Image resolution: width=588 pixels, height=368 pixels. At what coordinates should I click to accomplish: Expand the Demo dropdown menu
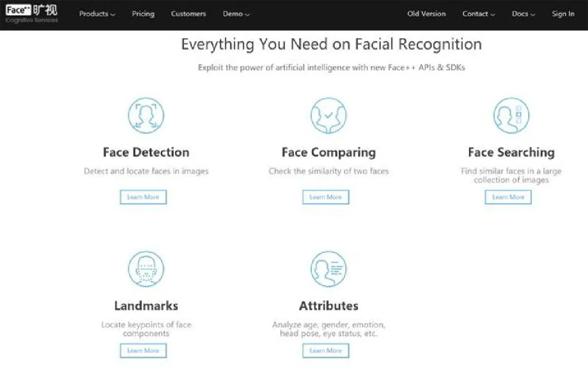[x=236, y=14]
